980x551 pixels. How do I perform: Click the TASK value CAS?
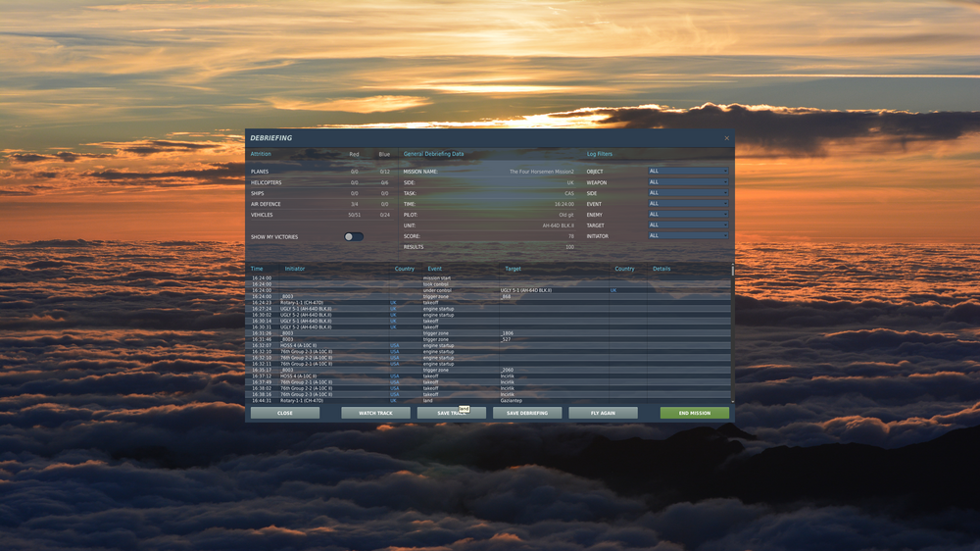[569, 194]
